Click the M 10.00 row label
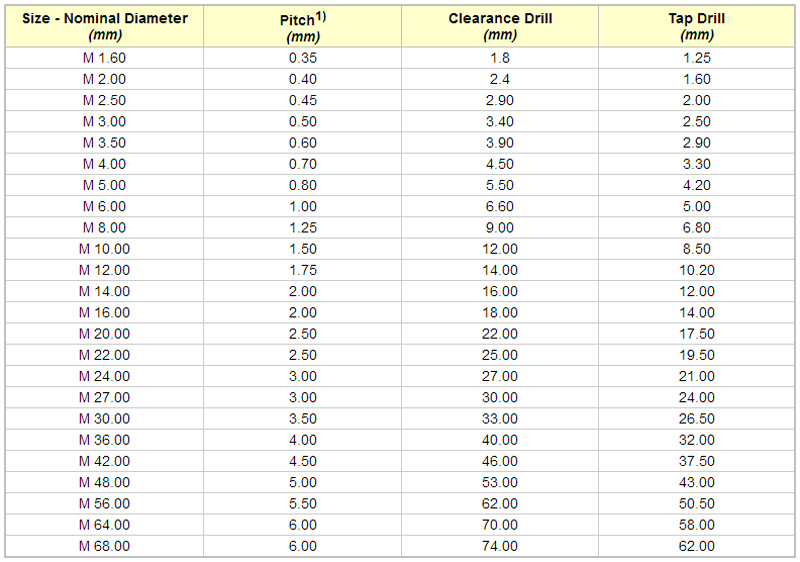The height and width of the screenshot is (562, 800). pos(105,249)
